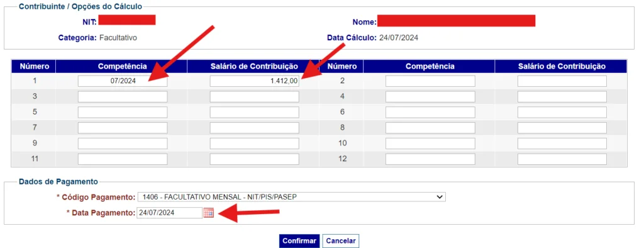Click the Competência field for number 3
The height and width of the screenshot is (248, 644).
coord(123,97)
